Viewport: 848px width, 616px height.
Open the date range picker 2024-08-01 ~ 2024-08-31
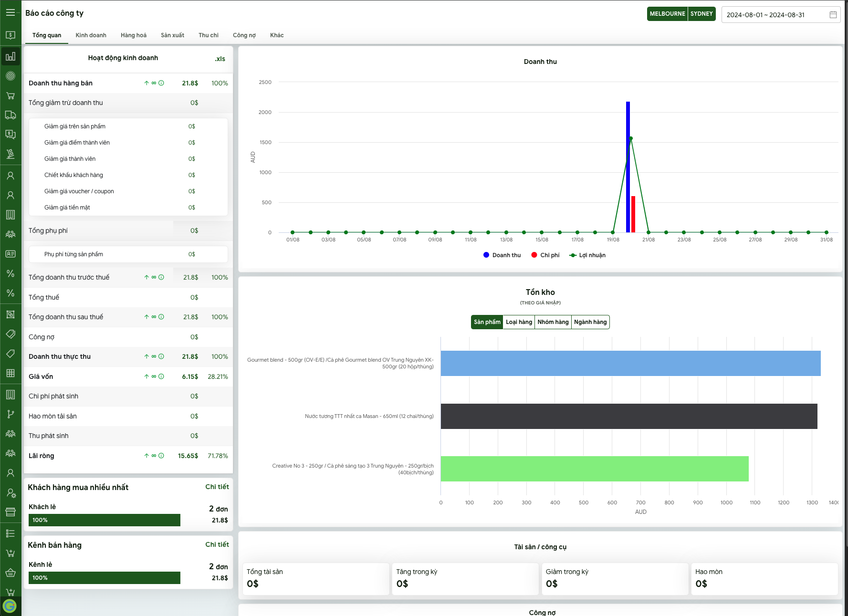pos(781,15)
